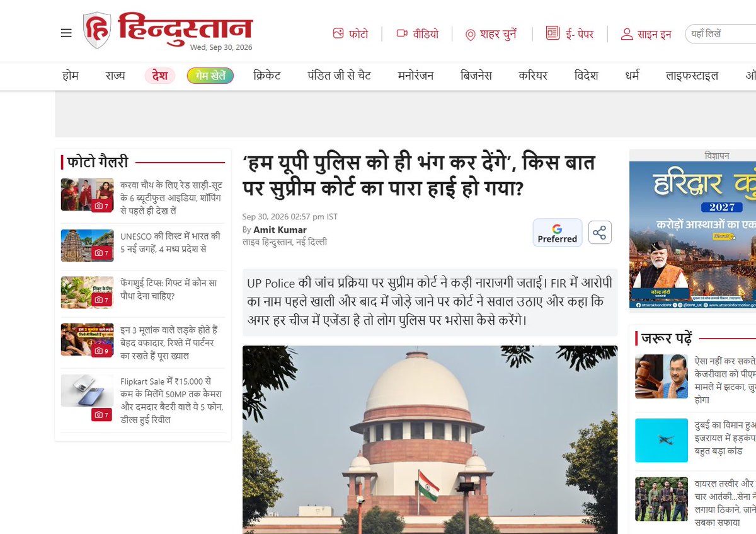Click the यहाँ लिखें search field

point(720,34)
